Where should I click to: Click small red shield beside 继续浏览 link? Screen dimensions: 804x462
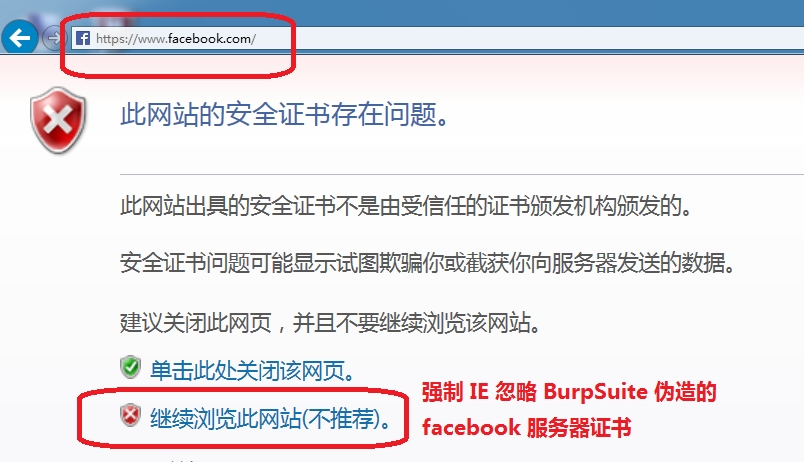130,415
